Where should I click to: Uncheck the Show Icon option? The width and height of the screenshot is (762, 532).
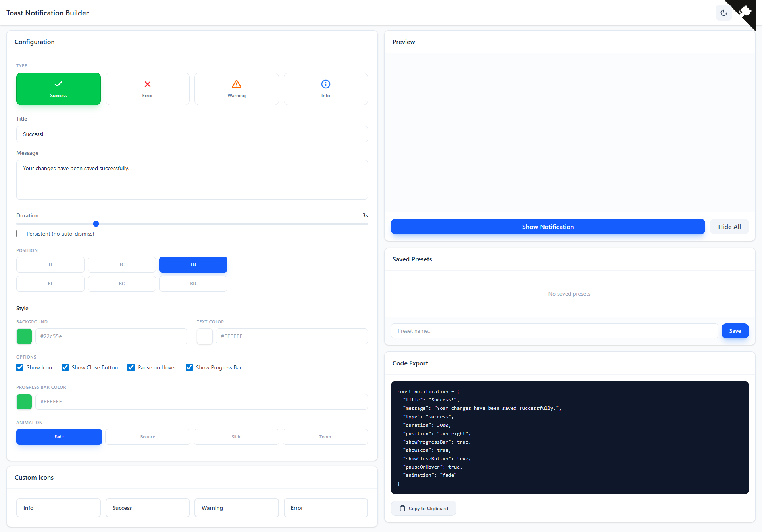coord(20,367)
